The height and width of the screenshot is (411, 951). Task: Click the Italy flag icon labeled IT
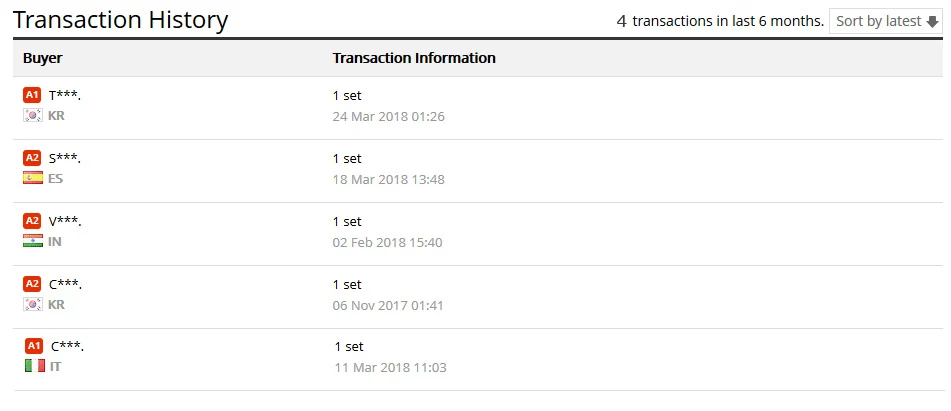tap(34, 366)
